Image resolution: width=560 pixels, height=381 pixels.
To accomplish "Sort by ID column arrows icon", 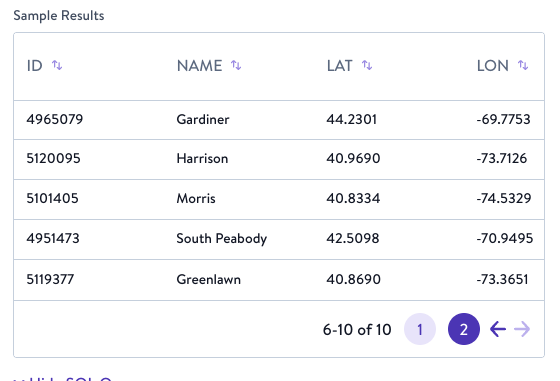I will coord(57,65).
